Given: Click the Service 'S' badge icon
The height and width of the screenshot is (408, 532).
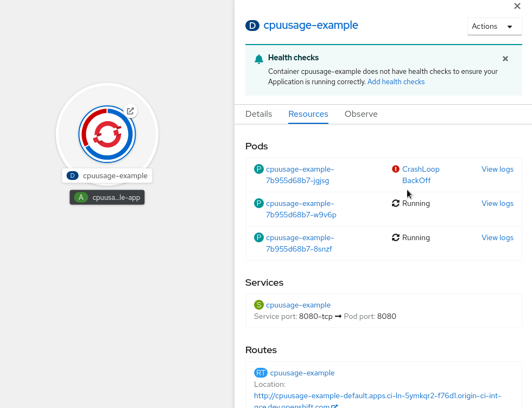Looking at the screenshot, I should pos(259,305).
